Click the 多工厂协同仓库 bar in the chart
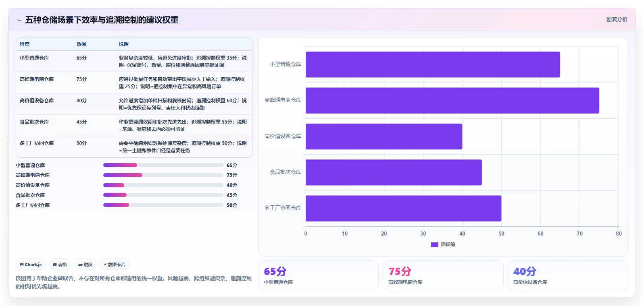This screenshot has width=644, height=306. 403,209
